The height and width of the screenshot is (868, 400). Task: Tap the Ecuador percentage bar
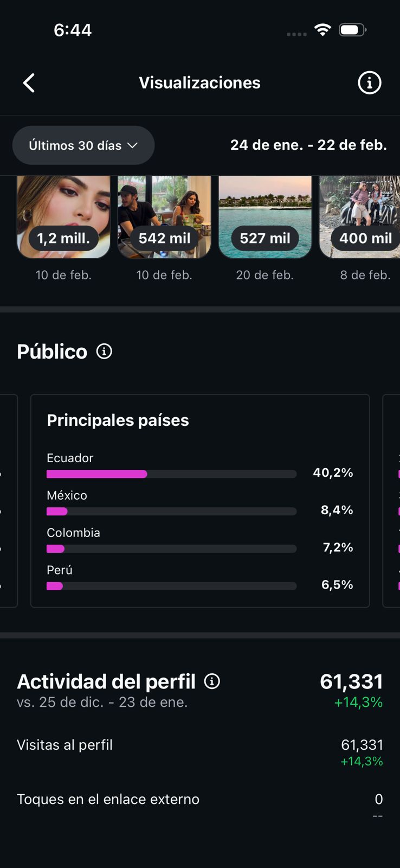pos(171,474)
